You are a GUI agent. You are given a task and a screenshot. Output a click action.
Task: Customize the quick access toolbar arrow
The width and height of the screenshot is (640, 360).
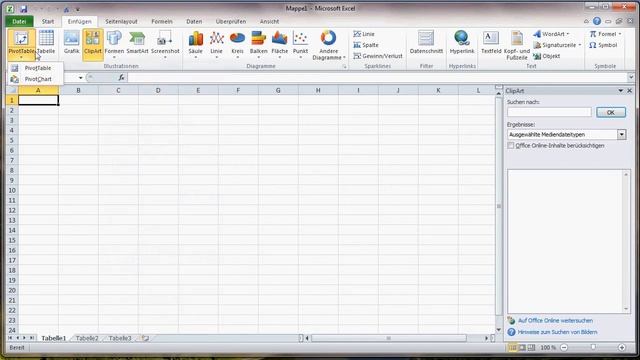click(78, 9)
